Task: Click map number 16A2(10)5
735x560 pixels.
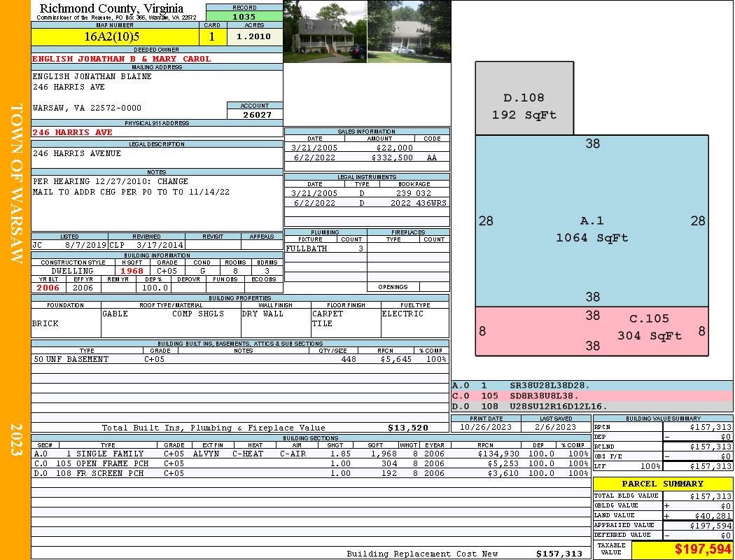Action: point(111,36)
